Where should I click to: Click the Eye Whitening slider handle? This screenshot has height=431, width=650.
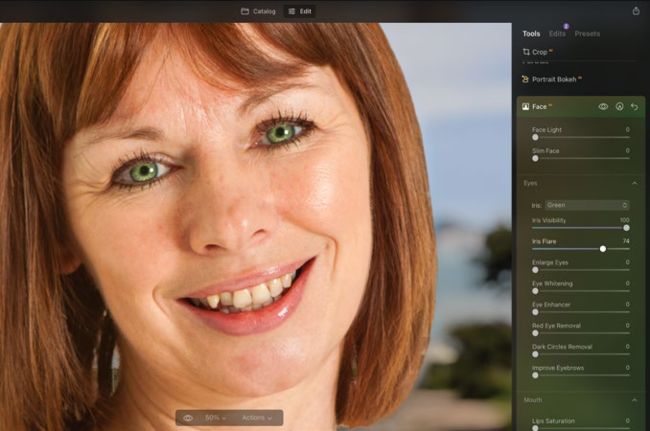click(x=535, y=290)
